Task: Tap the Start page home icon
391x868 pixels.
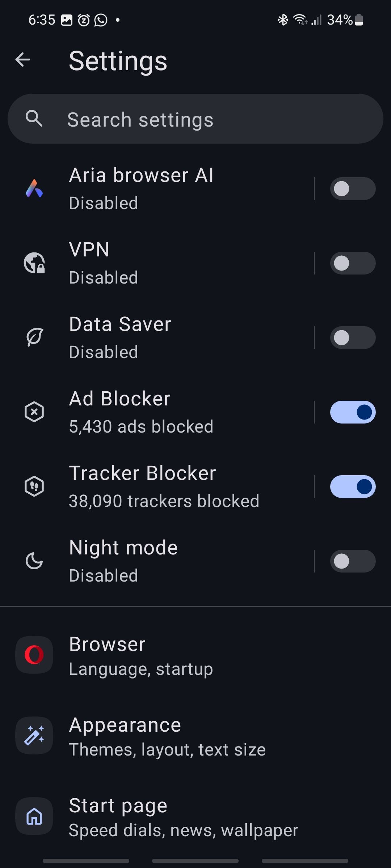Action: coord(34,816)
